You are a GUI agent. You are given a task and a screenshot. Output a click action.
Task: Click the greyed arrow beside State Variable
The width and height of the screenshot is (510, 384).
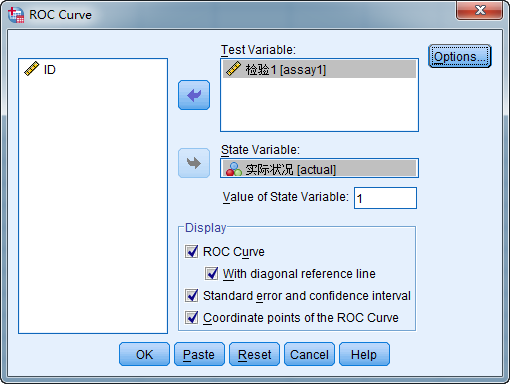(194, 163)
